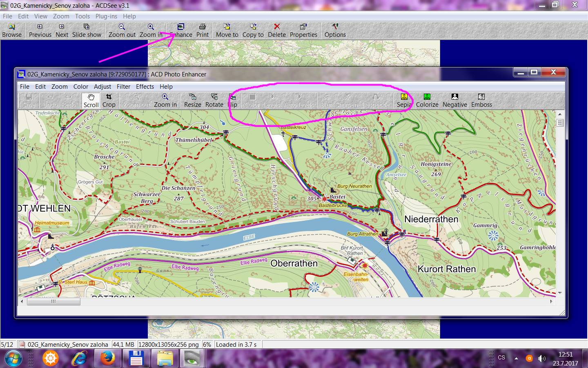588x368 pixels.
Task: Click 12800x13056x256 png in status bar
Action: [169, 344]
